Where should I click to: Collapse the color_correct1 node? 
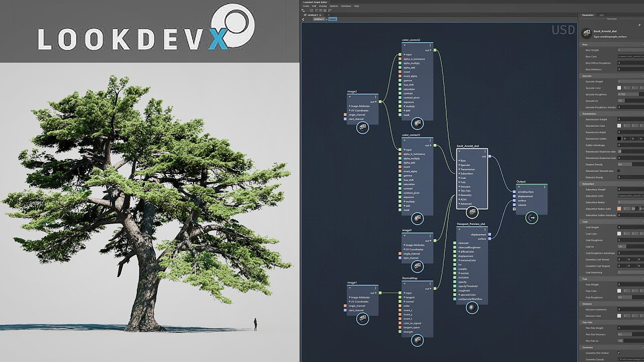(x=405, y=141)
